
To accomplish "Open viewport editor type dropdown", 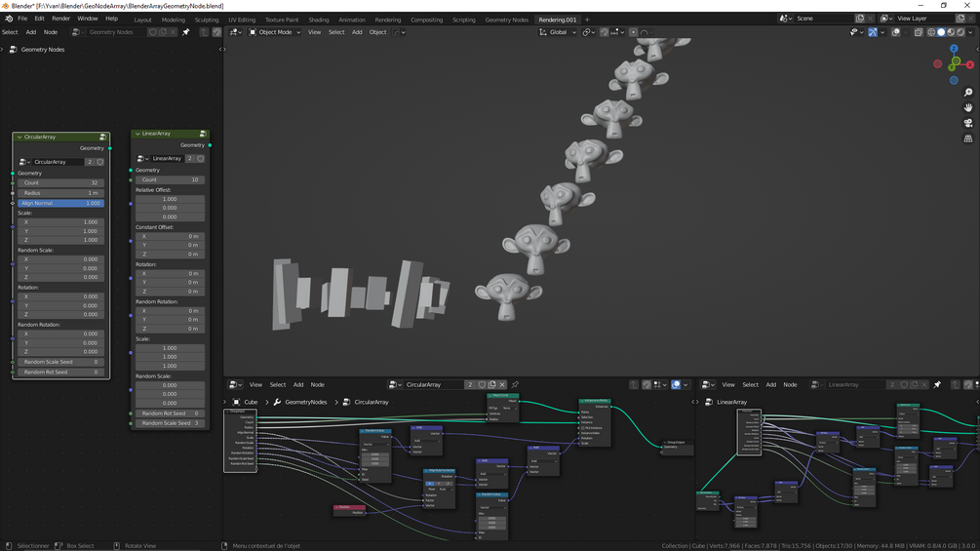I will pos(235,32).
